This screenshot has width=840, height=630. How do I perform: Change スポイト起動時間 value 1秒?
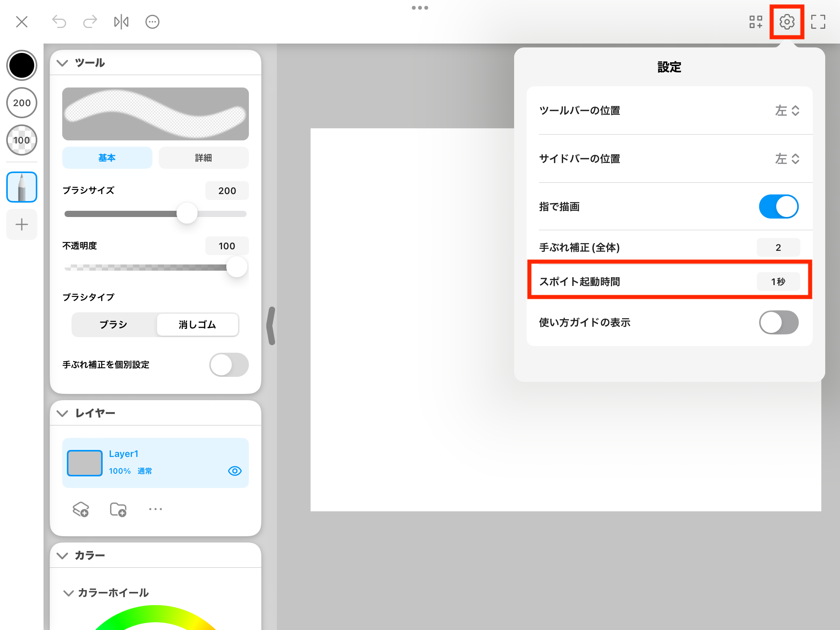[x=778, y=282]
